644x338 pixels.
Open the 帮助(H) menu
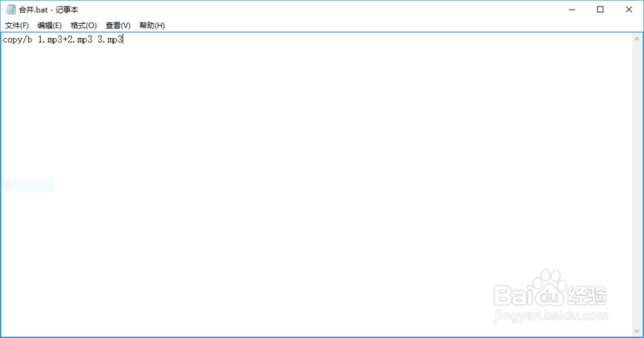[152, 26]
